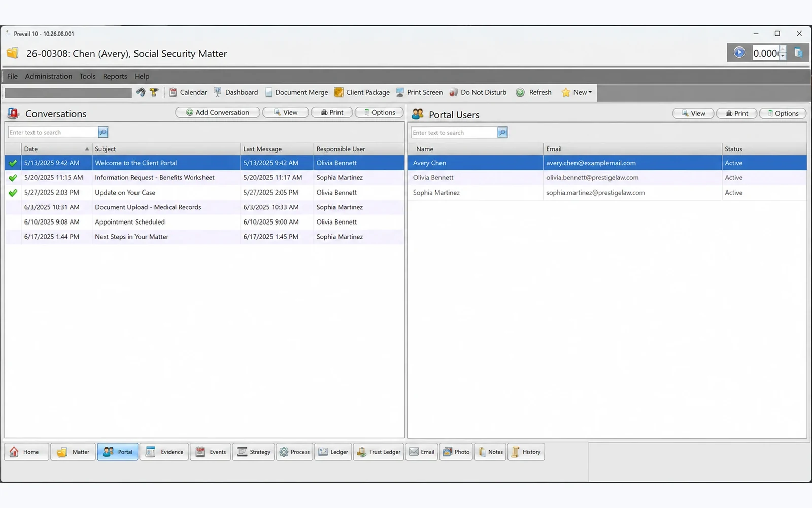
Task: Open the Calendar from the toolbar
Action: tap(188, 92)
